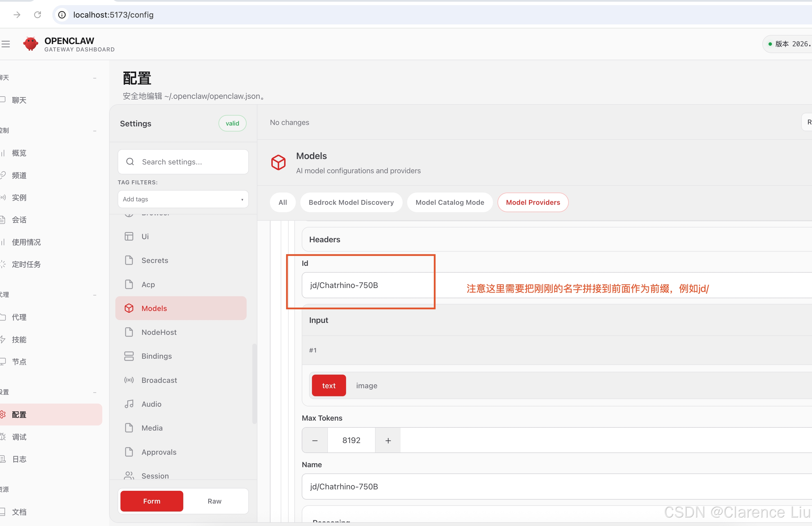This screenshot has width=812, height=526.
Task: Click the hamburger menu icon
Action: point(6,44)
